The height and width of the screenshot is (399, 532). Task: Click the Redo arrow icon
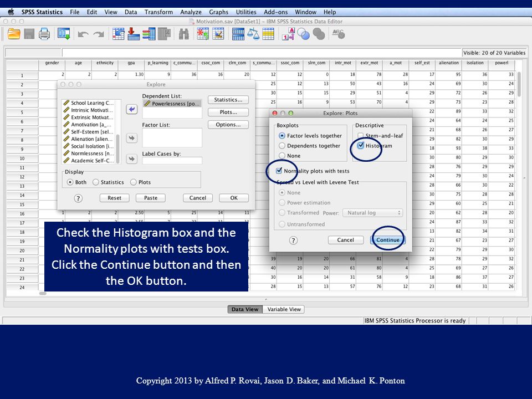(99, 34)
